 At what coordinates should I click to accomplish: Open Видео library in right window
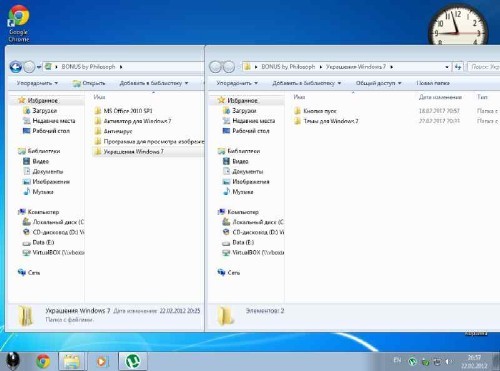(235, 161)
